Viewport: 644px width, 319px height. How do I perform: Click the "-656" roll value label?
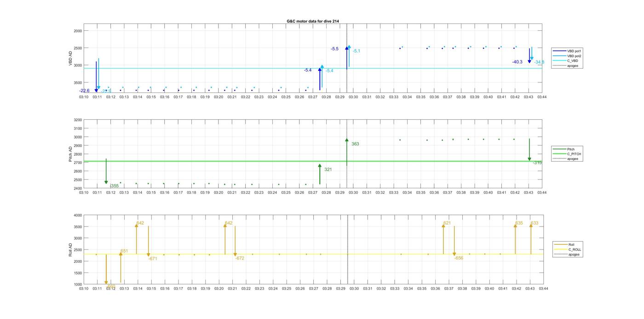point(459,258)
